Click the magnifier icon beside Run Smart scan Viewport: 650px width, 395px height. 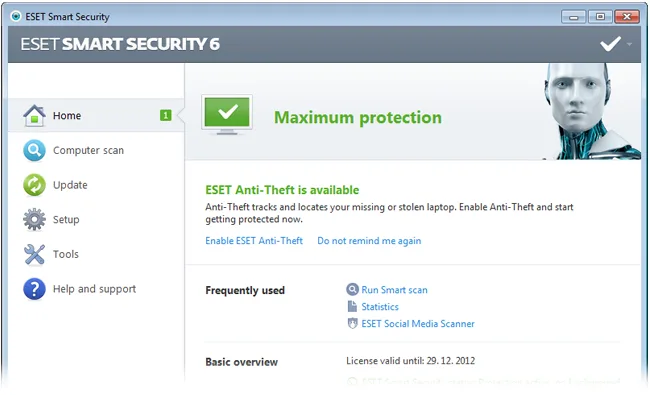click(x=352, y=289)
